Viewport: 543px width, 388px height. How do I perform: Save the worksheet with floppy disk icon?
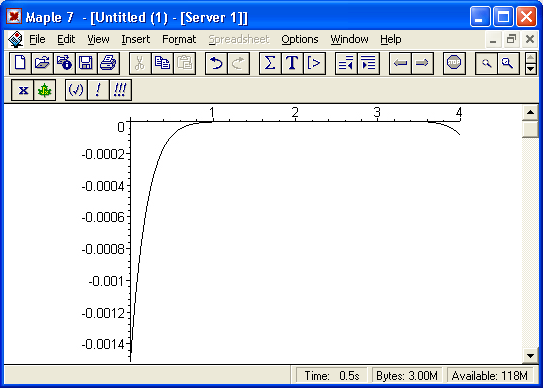click(86, 63)
